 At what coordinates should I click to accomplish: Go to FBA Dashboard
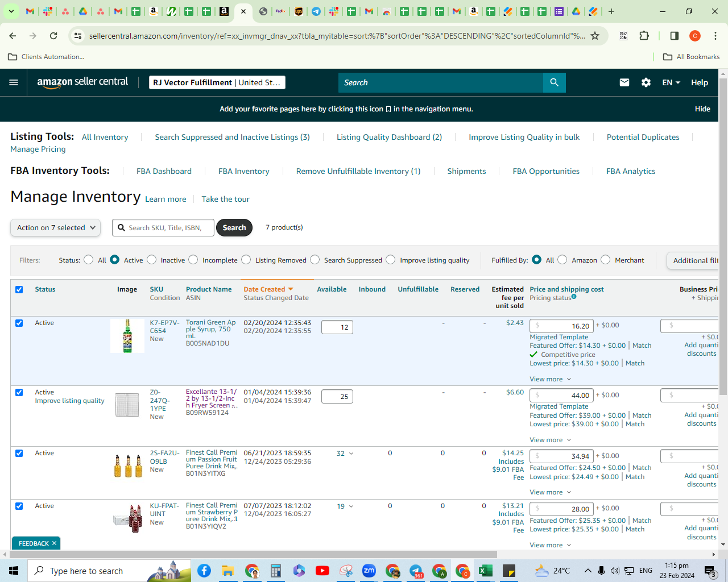164,171
